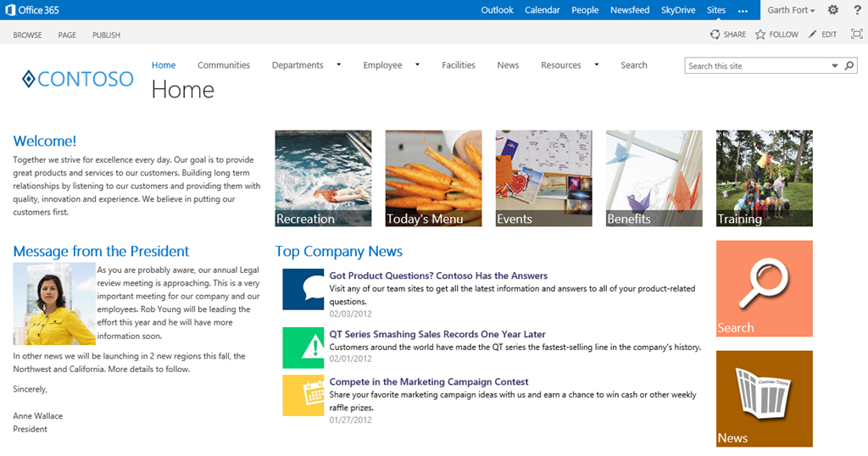Open 'QT Series Smashing Sales Records' article

pos(437,334)
